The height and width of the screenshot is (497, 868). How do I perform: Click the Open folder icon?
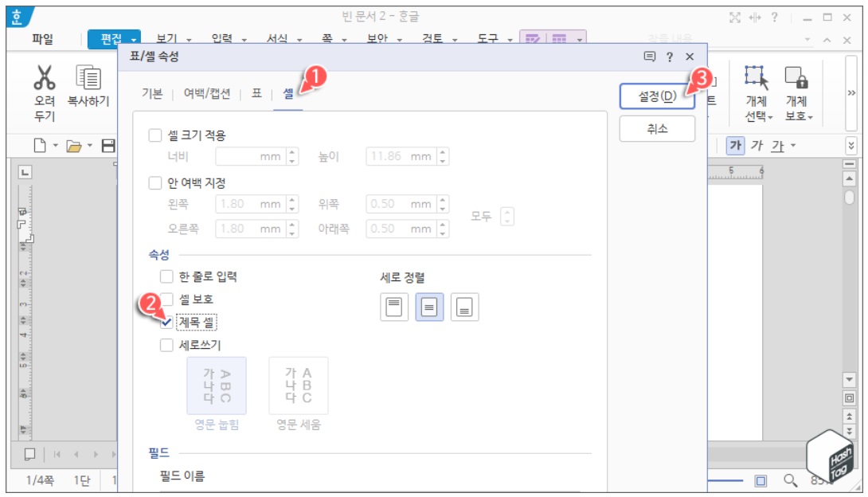tap(73, 146)
